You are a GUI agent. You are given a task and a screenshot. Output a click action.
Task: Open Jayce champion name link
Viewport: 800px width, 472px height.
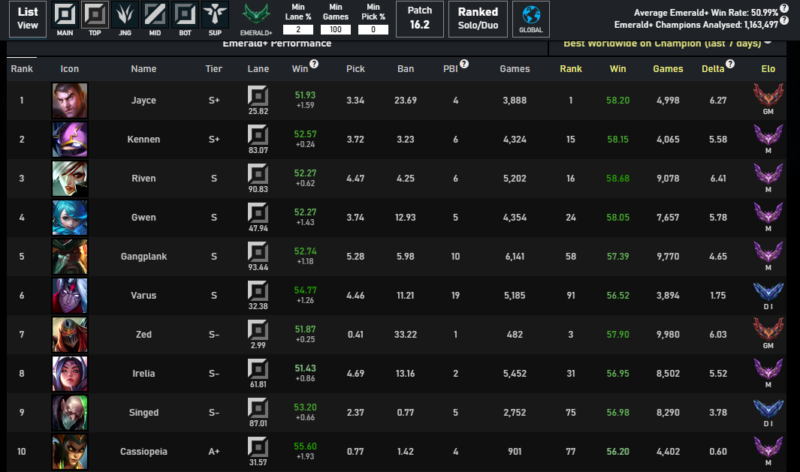point(144,100)
